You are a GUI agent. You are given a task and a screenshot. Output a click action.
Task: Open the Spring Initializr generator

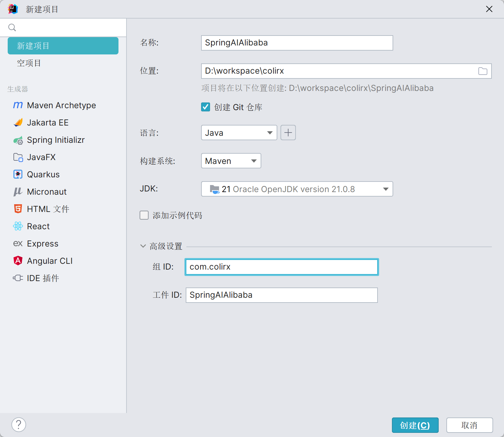(55, 140)
